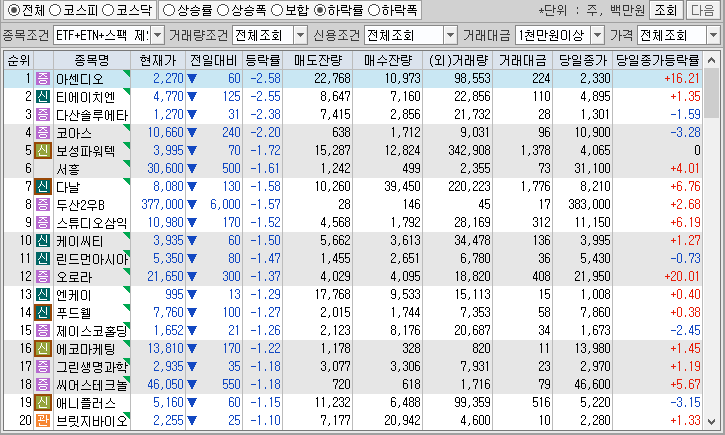Screen dimensions: 725x435
Task: Click the 증 badge icon for 제이스코홀딩
Action: pyautogui.click(x=43, y=331)
